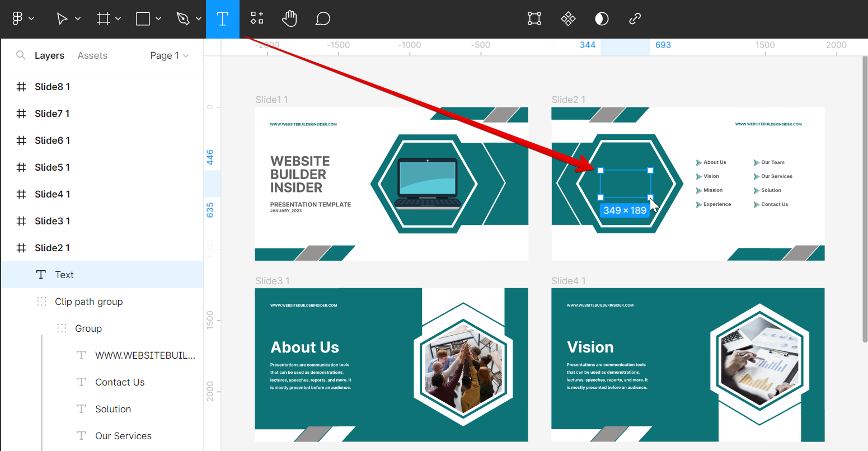Toggle the Use as mask icon

coord(602,19)
